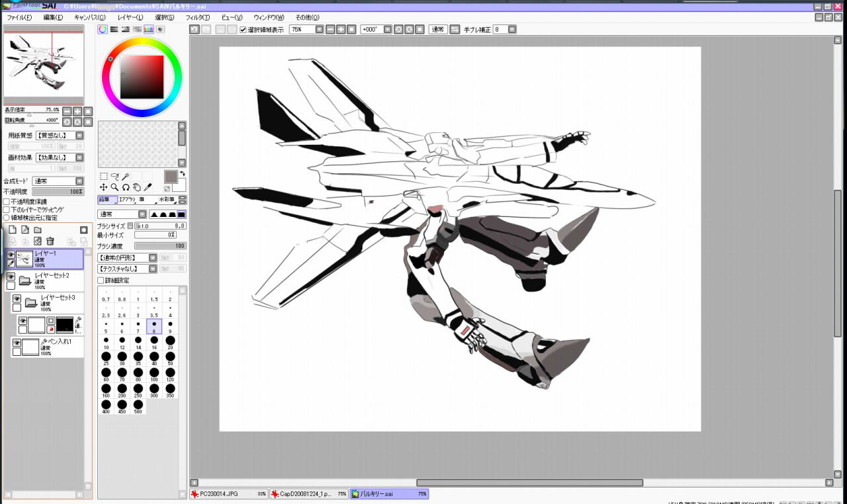
Task: Select the zoom magnifier tool
Action: tap(114, 188)
